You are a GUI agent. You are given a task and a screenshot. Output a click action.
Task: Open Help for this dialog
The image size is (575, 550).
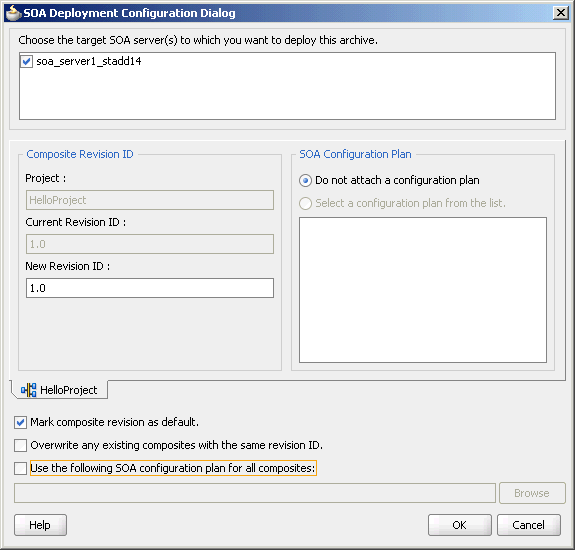point(40,525)
